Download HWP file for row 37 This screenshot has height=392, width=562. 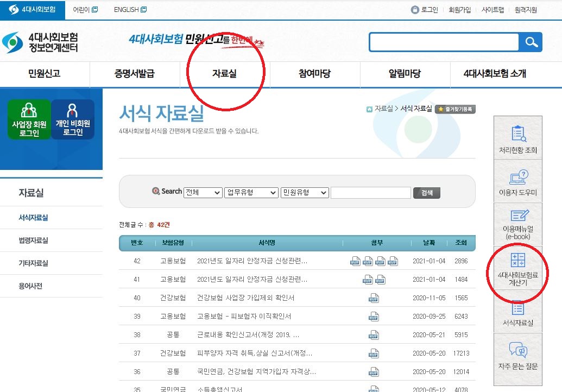point(374,353)
